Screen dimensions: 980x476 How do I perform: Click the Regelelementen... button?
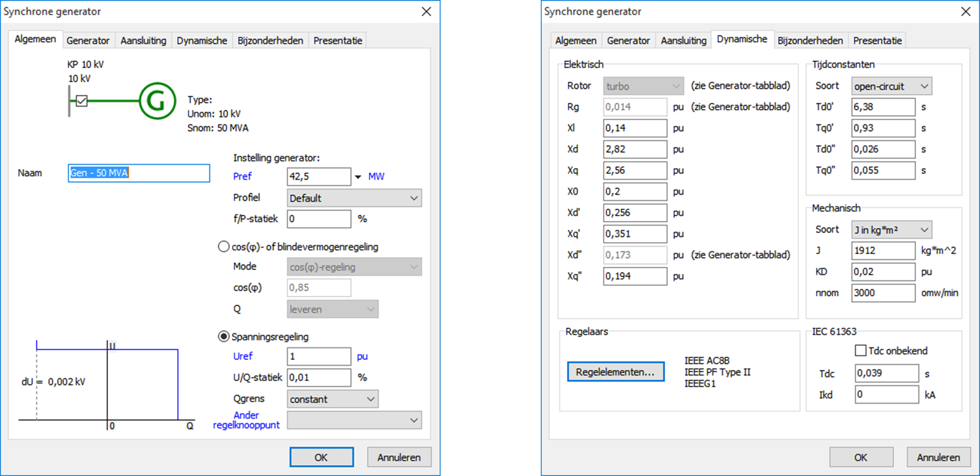tap(615, 372)
